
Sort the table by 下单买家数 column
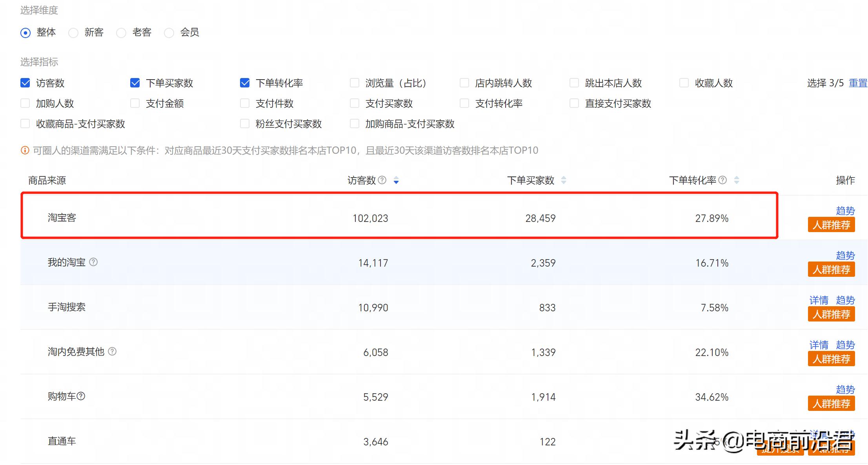[564, 180]
